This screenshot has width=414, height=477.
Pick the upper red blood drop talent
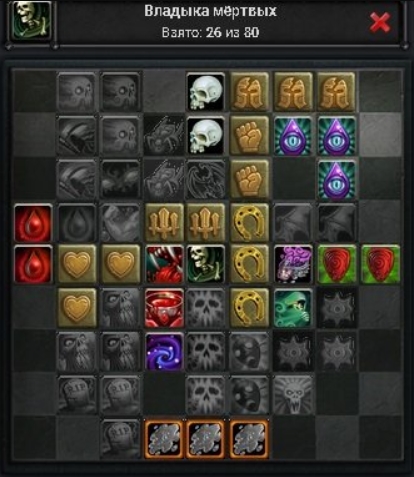(33, 223)
